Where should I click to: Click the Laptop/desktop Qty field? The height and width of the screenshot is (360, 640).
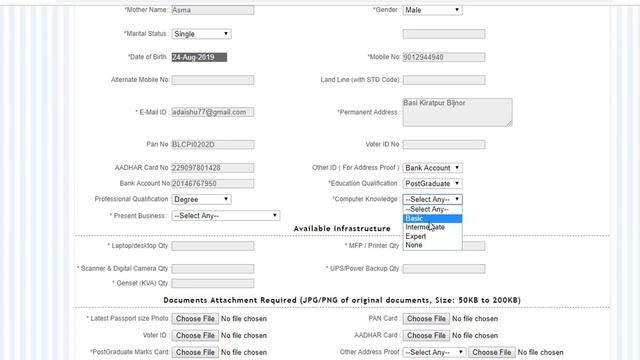(x=213, y=246)
